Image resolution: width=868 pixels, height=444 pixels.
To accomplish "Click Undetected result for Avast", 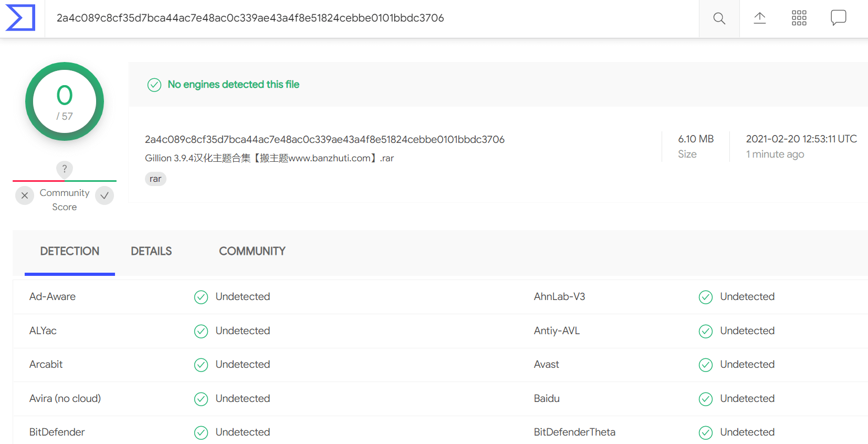I will point(747,364).
